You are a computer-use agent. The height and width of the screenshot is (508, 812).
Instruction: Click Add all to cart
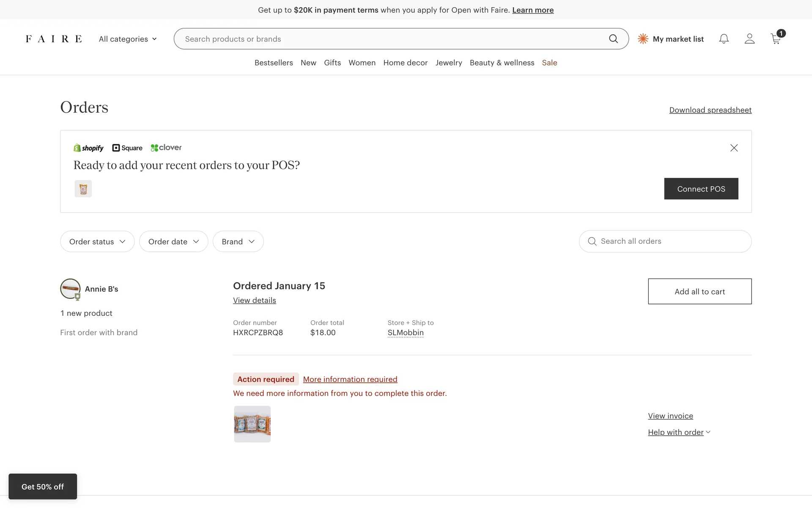click(700, 291)
